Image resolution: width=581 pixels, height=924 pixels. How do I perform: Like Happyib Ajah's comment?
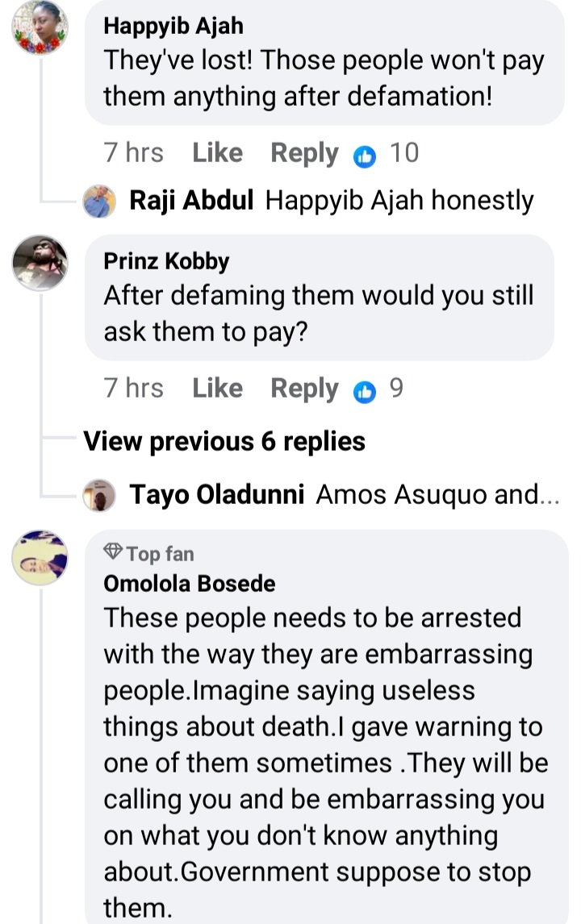tap(217, 153)
